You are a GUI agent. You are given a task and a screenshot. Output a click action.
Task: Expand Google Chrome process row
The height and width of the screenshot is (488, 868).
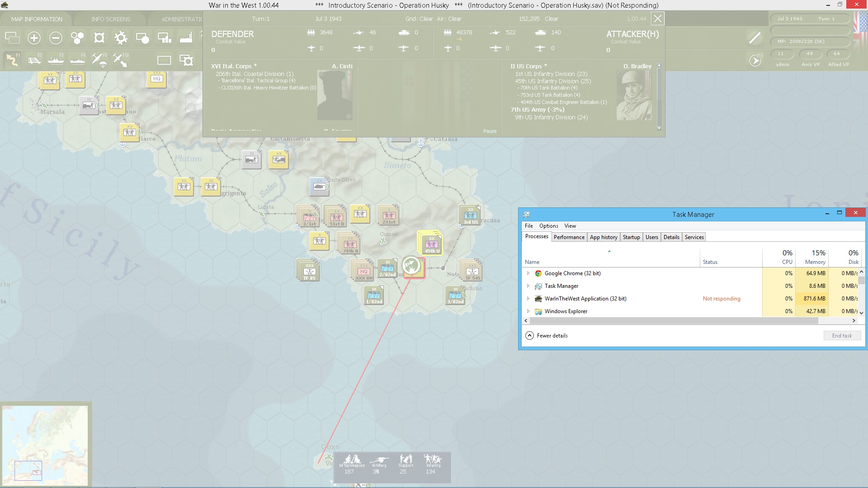click(x=528, y=273)
